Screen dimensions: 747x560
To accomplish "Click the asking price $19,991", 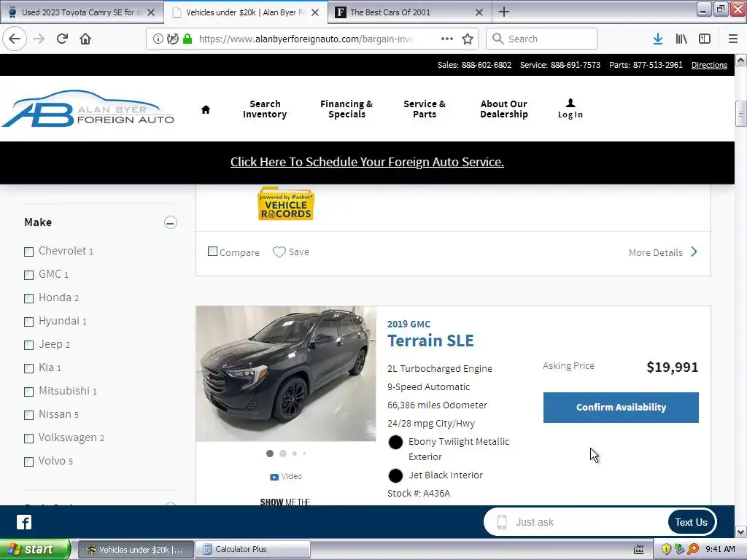I will pos(672,367).
